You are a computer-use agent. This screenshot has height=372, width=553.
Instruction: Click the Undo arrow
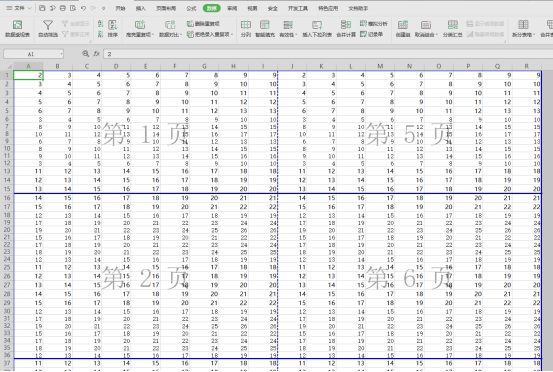83,8
